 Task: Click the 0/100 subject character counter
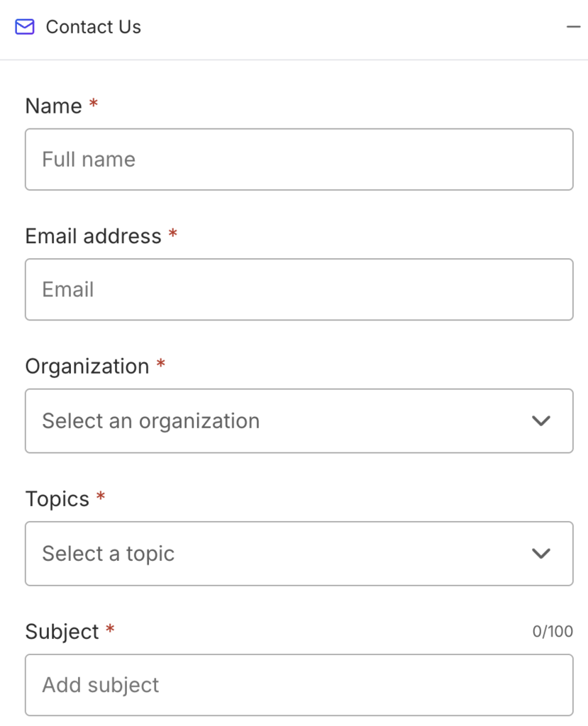553,632
